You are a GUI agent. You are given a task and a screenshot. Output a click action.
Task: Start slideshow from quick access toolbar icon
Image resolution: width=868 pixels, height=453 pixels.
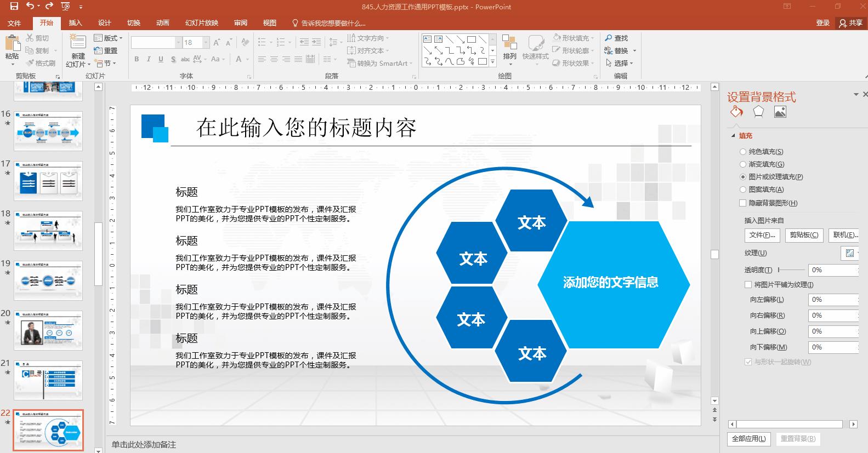tap(66, 7)
